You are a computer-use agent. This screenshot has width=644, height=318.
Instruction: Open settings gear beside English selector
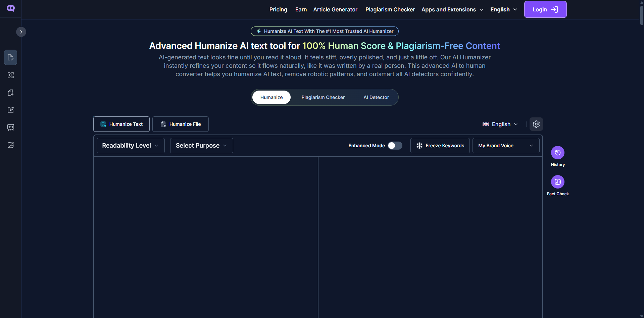pyautogui.click(x=536, y=124)
